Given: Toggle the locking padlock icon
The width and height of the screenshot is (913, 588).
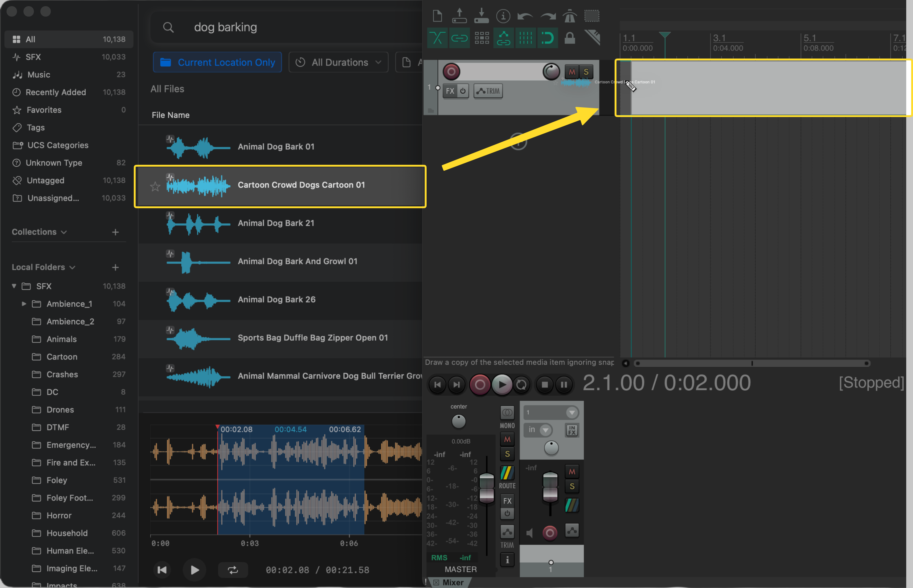Looking at the screenshot, I should coord(570,38).
